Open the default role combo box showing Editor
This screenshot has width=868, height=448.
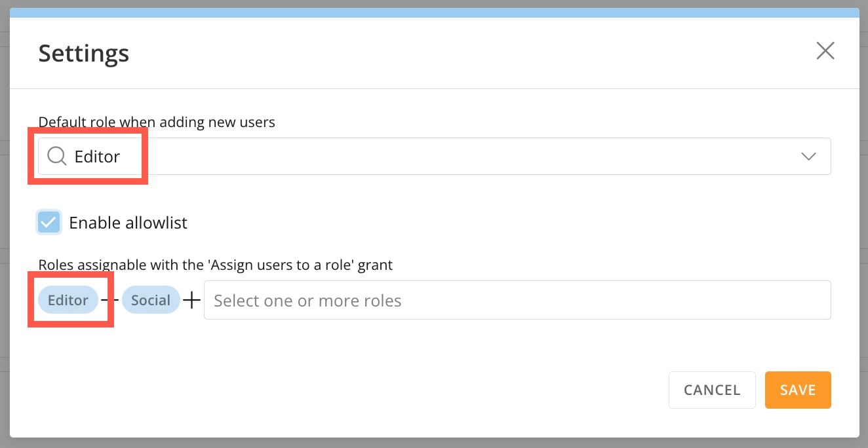point(434,156)
